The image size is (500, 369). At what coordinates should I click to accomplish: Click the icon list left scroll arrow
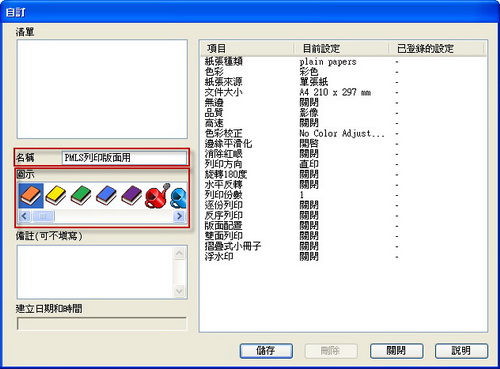24,216
